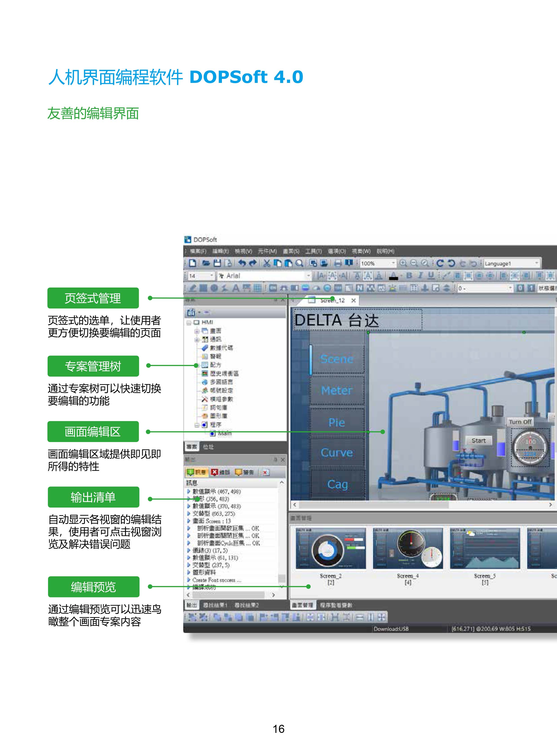Open the 100% zoom level dropdown
Viewport: 557px width, 756px height.
pos(393,263)
